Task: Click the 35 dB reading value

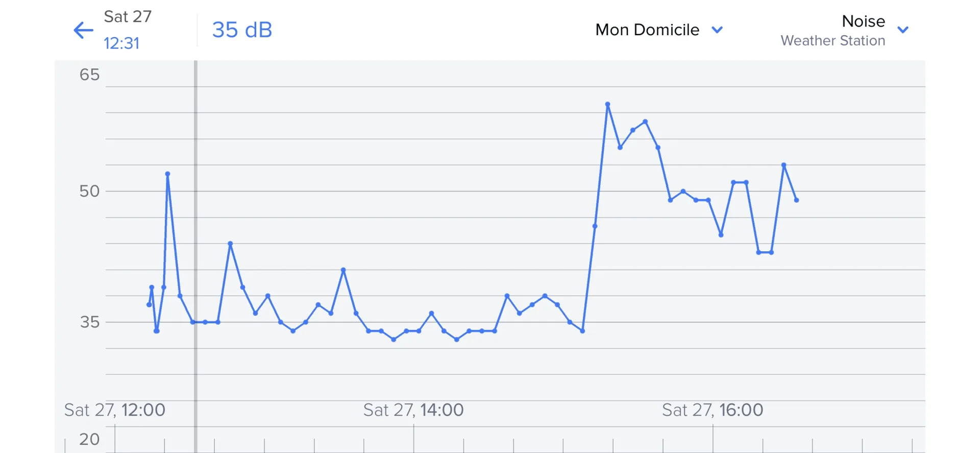Action: point(242,30)
